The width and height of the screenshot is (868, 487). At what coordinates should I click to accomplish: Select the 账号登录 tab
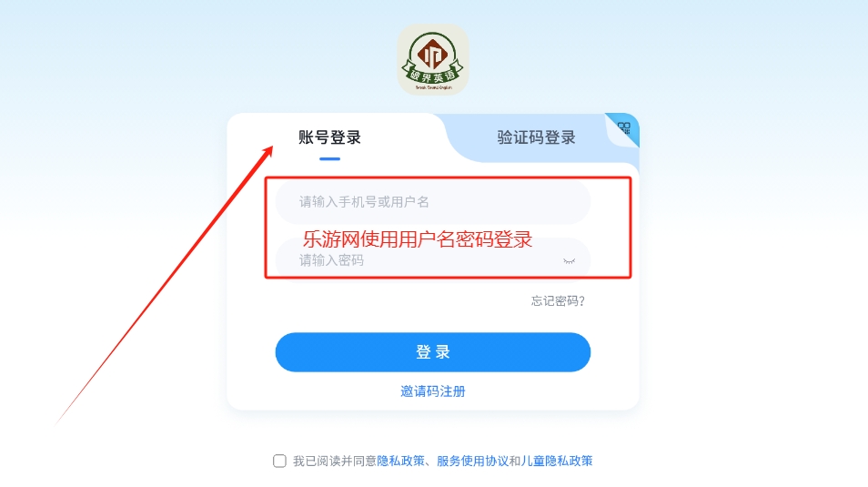pos(329,137)
